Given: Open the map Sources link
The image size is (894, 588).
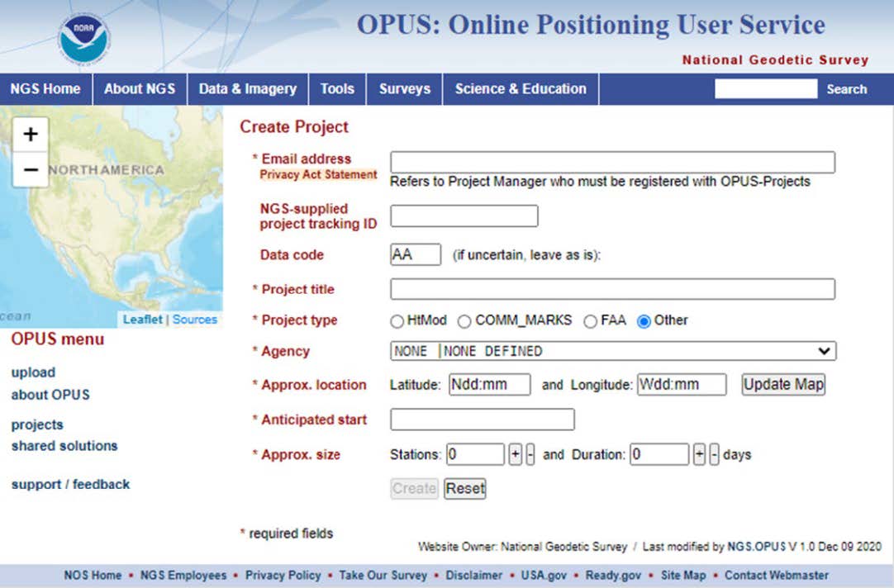Looking at the screenshot, I should click(x=195, y=319).
